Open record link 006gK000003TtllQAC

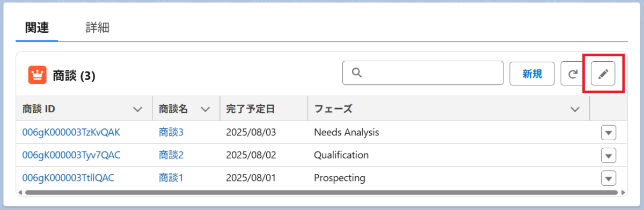[68, 178]
